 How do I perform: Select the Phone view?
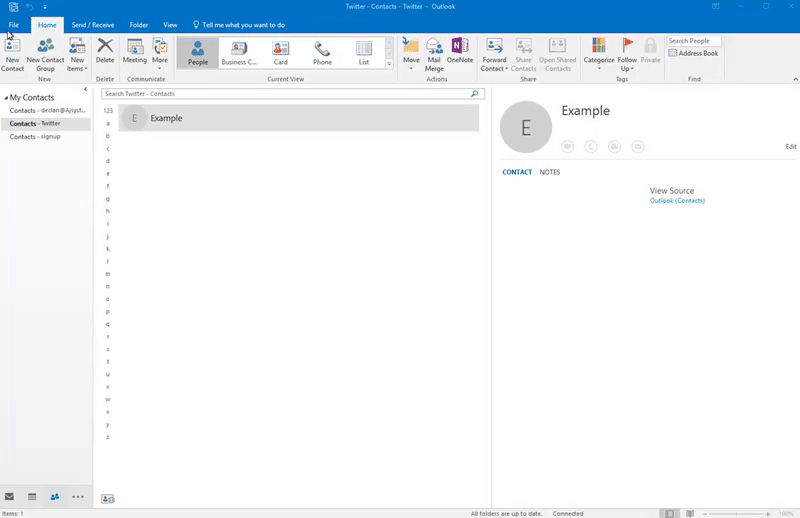point(322,53)
